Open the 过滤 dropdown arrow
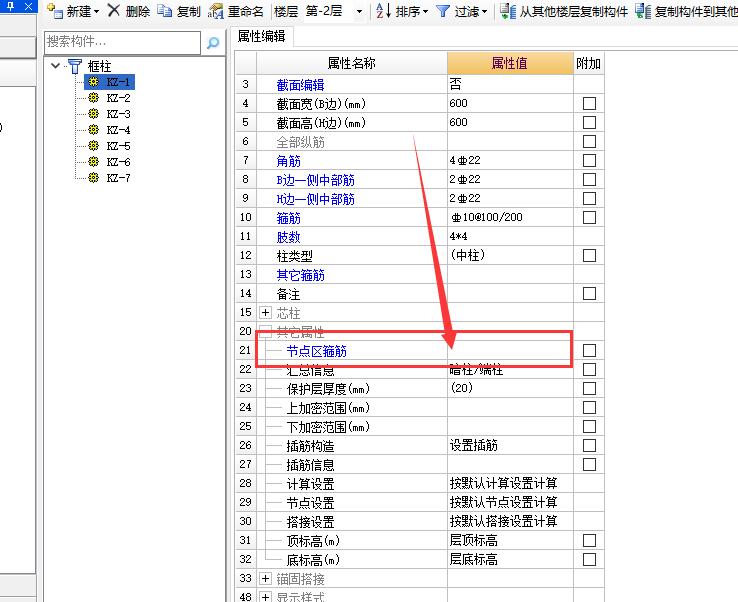The width and height of the screenshot is (738, 602). [484, 12]
